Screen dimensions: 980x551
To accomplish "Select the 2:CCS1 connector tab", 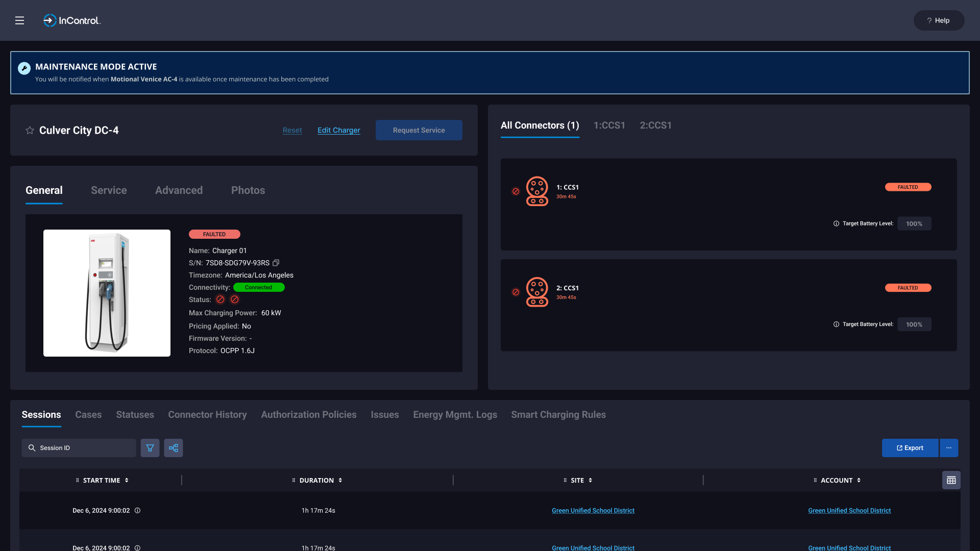I will pyautogui.click(x=655, y=126).
